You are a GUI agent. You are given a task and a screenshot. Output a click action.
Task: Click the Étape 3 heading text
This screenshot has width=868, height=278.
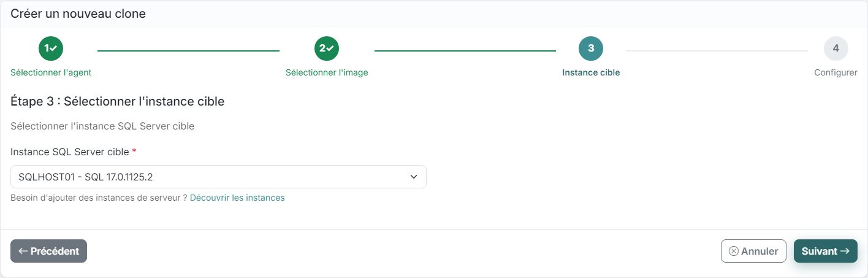(118, 101)
